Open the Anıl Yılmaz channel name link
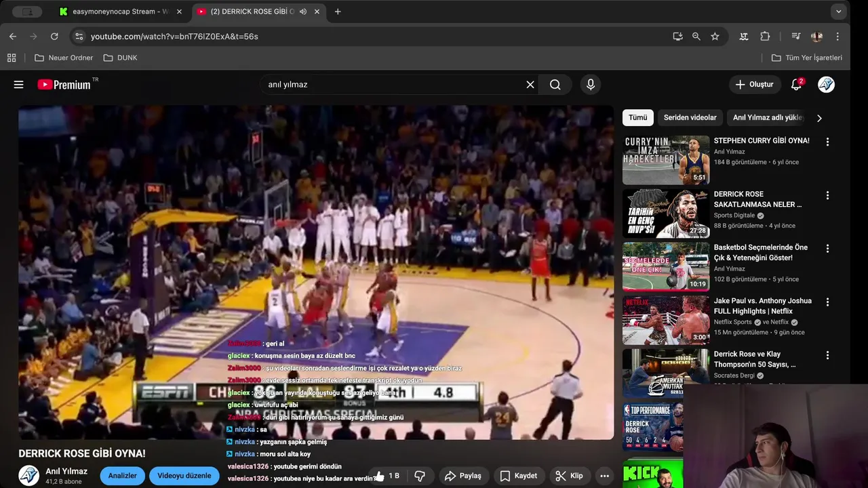Screen dimensions: 868x488 coord(66,471)
